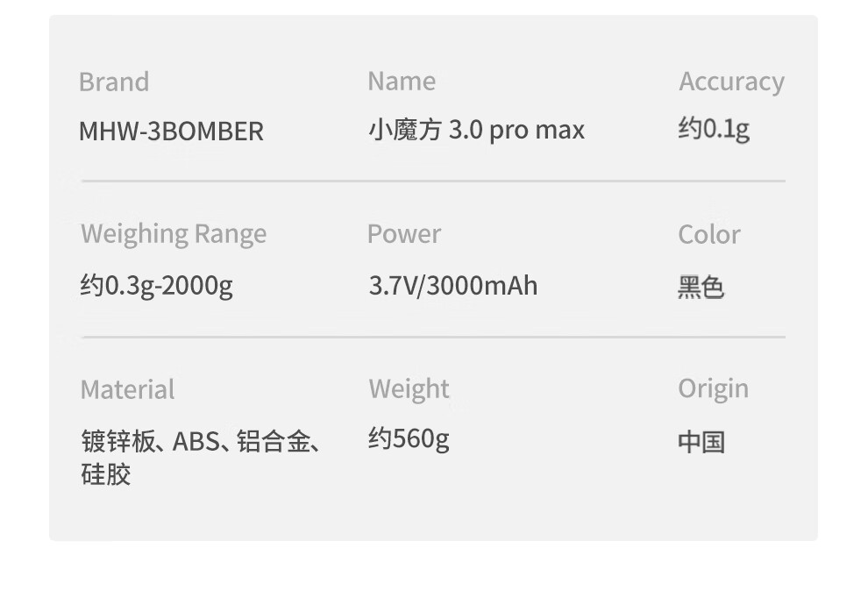Click the Weighing Range label
Viewport: 868px width, 598px height.
174,234
